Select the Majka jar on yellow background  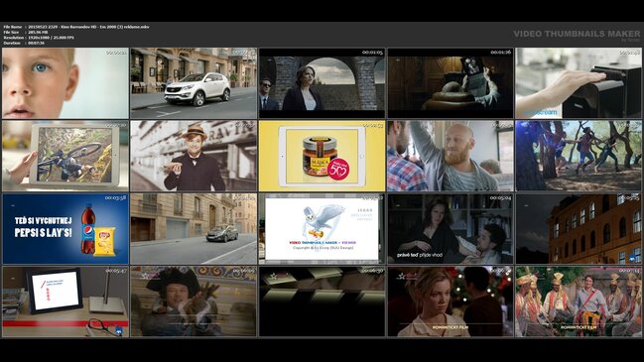(x=322, y=156)
